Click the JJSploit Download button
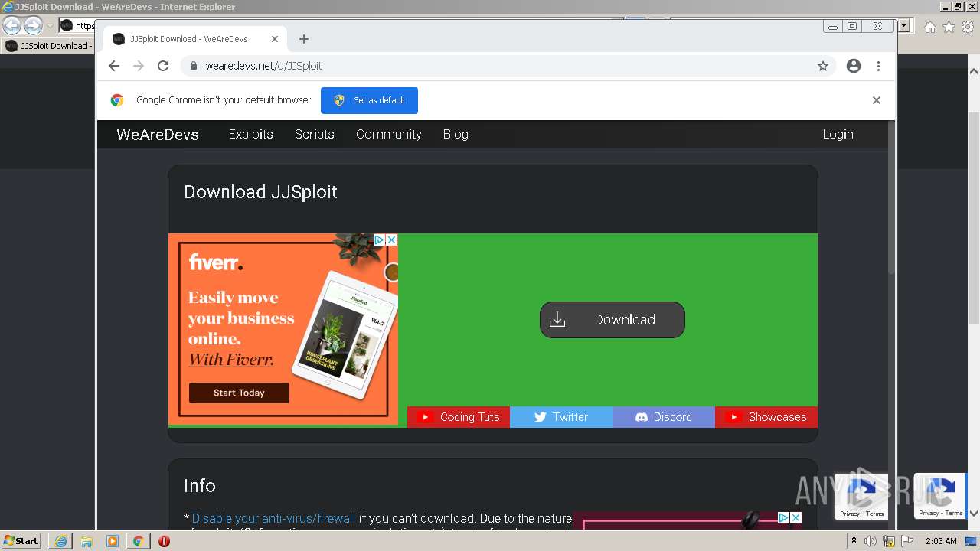 click(612, 320)
